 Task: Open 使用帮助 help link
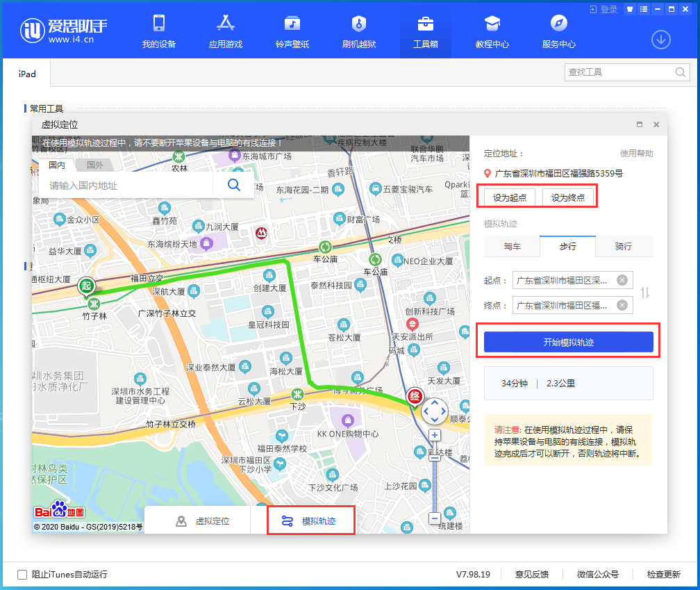pos(636,154)
